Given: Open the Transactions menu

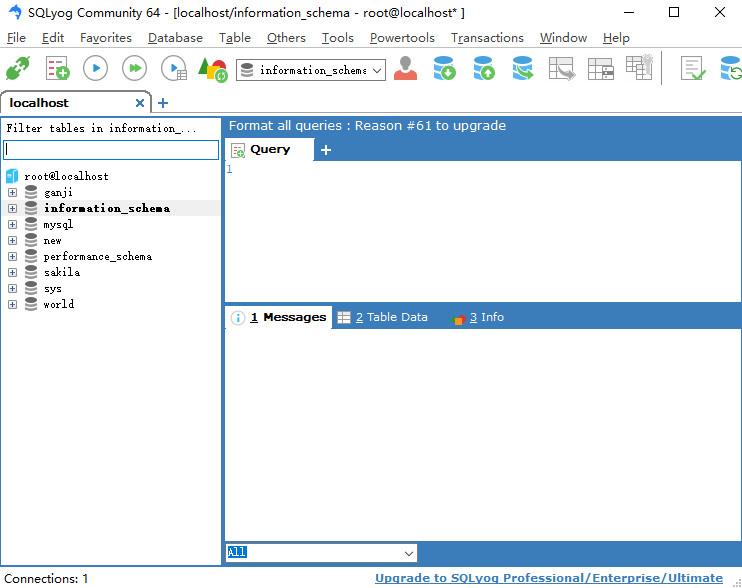Looking at the screenshot, I should point(487,38).
